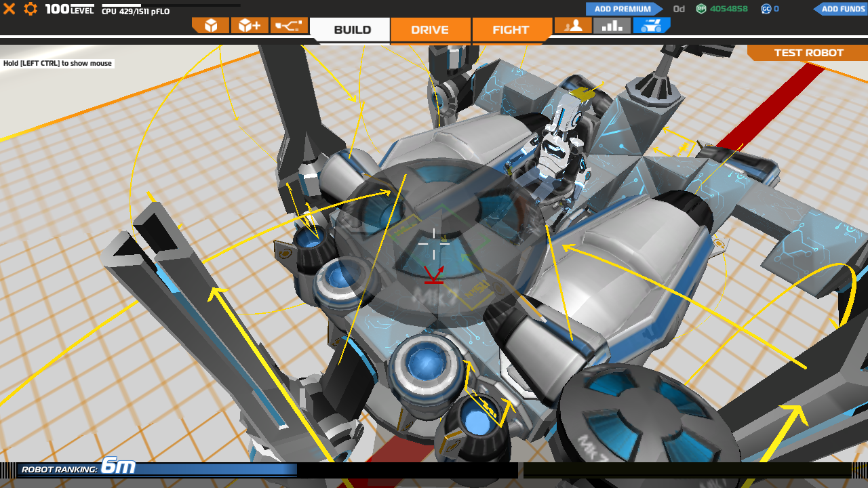Open the blue robot garage icon
The image size is (868, 488).
(652, 26)
